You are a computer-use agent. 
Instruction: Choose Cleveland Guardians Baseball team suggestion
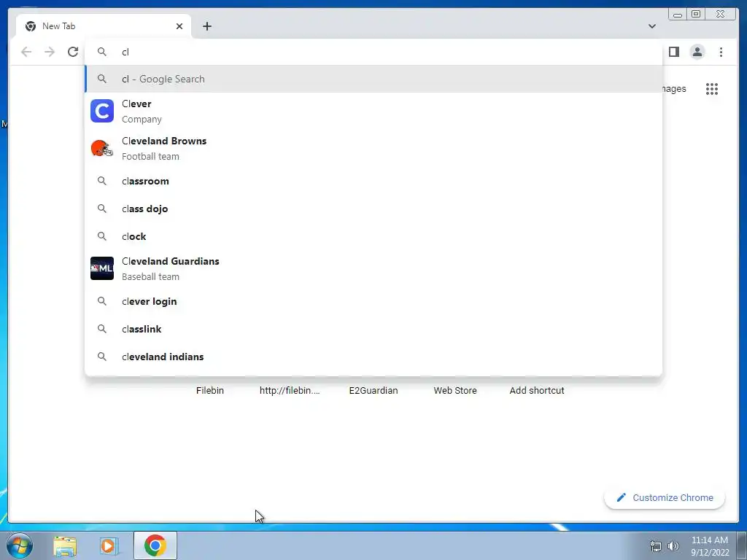click(x=373, y=268)
